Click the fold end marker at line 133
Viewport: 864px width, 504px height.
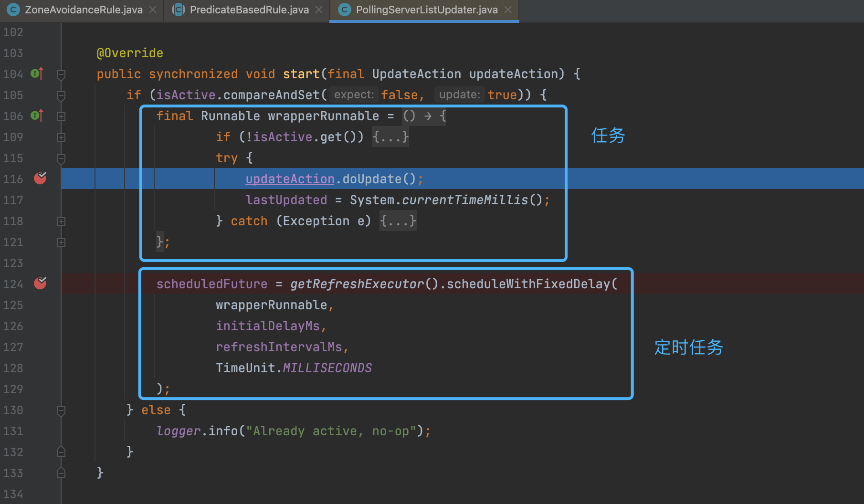[x=61, y=472]
